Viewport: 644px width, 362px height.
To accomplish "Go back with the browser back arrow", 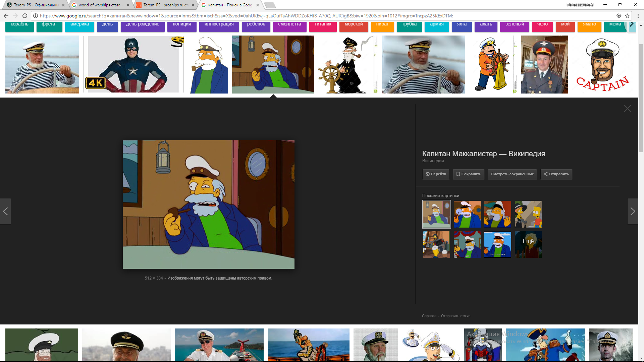I will coord(6,16).
